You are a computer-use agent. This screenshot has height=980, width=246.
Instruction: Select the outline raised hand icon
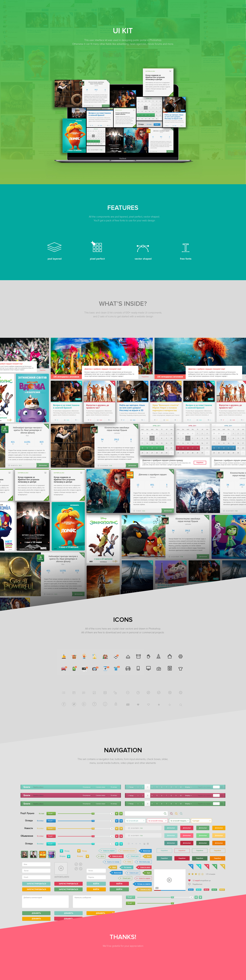[148, 657]
